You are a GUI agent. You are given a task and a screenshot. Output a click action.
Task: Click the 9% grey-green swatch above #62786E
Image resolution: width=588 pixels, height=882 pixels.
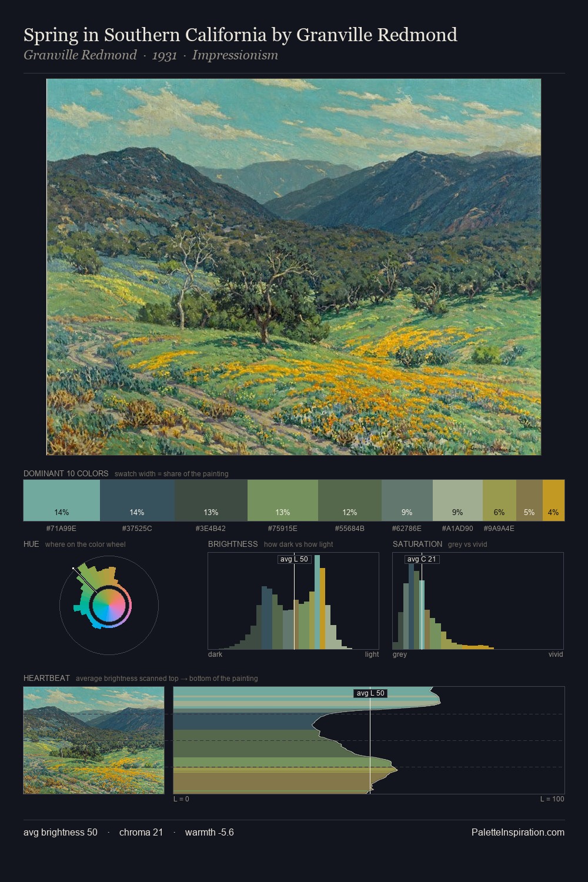[407, 500]
